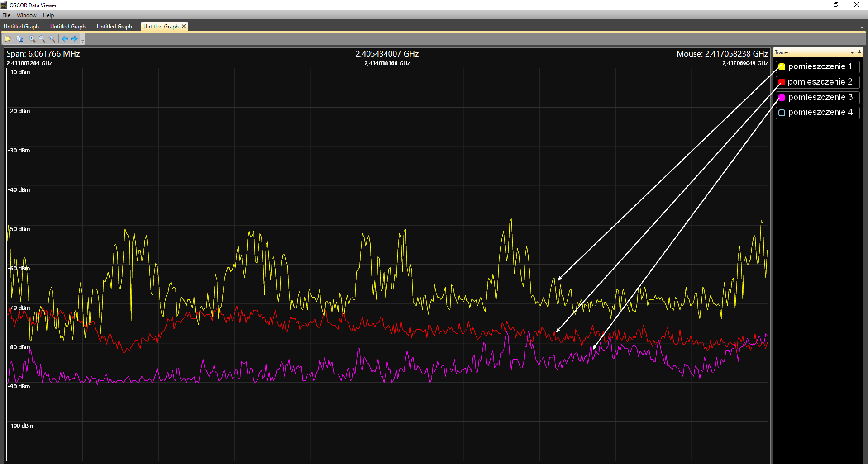Click the zoom in magnifier icon
Viewport: 868px width, 464px height.
click(x=32, y=39)
